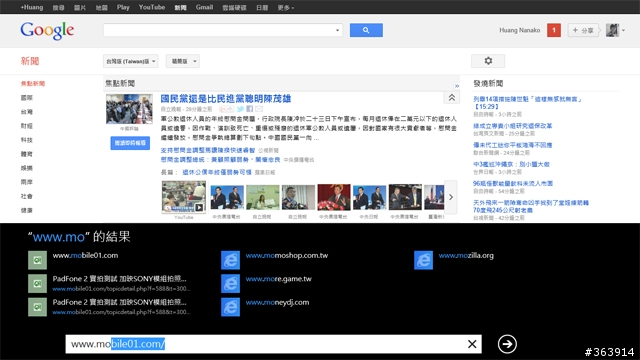Viewport: 640px width, 360px height.
Task: Open www.mobile01.com suggestion icon
Action: (x=37, y=260)
